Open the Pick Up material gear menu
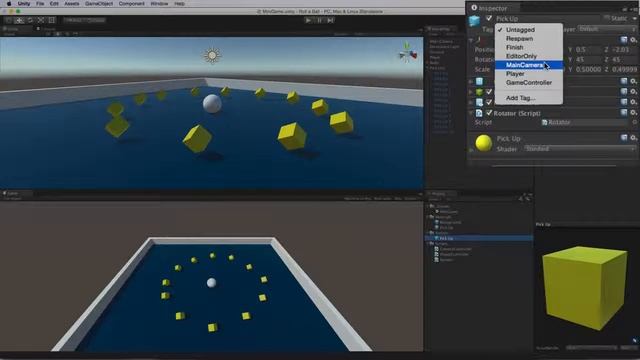Image resolution: width=640 pixels, height=360 pixels. (633, 138)
